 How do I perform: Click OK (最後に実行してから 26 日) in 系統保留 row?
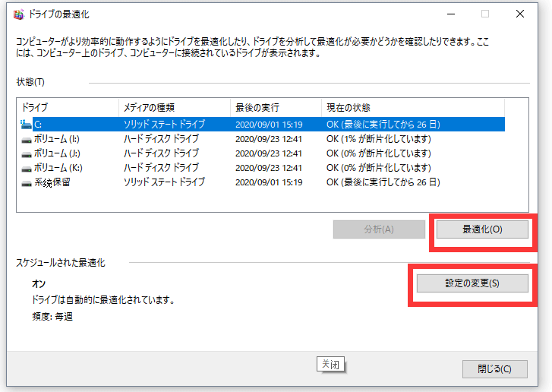383,182
